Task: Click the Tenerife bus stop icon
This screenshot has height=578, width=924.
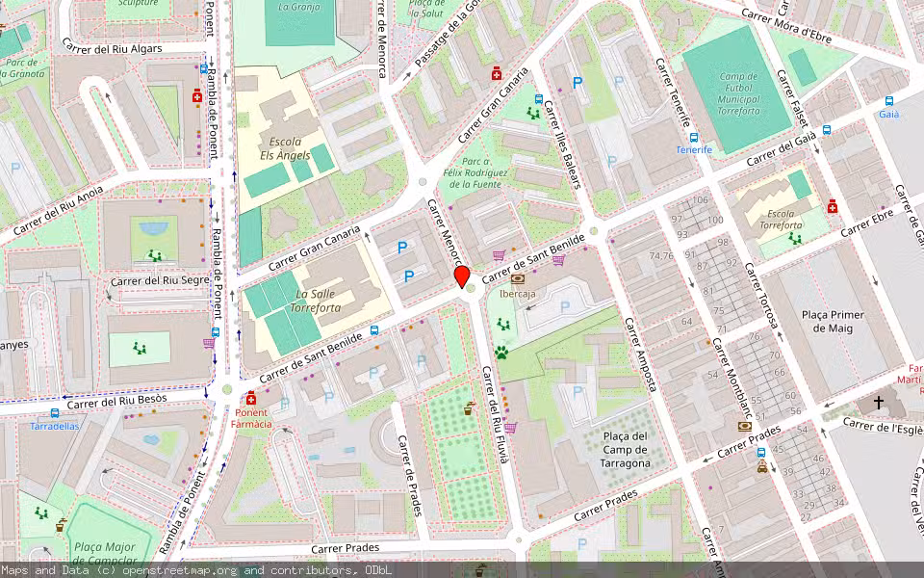Action: pyautogui.click(x=694, y=138)
